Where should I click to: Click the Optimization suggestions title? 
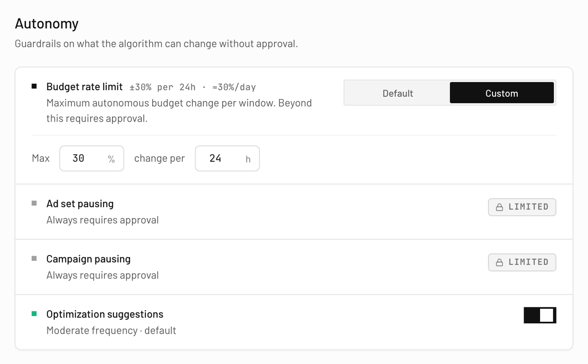pyautogui.click(x=105, y=314)
